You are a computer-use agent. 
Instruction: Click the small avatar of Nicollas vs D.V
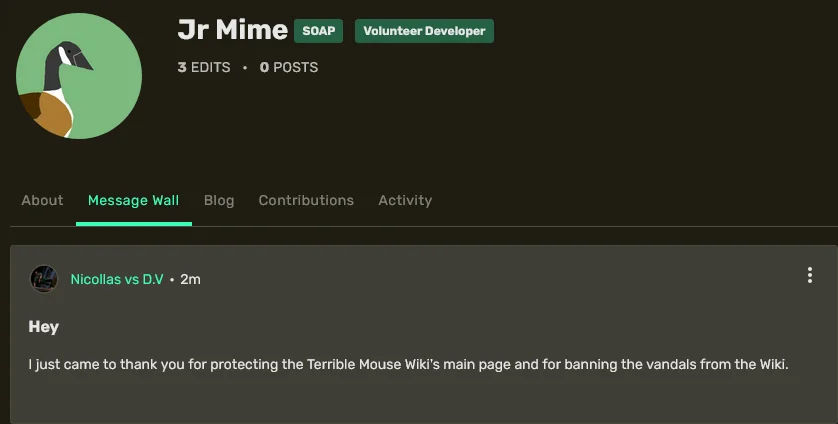pyautogui.click(x=44, y=279)
